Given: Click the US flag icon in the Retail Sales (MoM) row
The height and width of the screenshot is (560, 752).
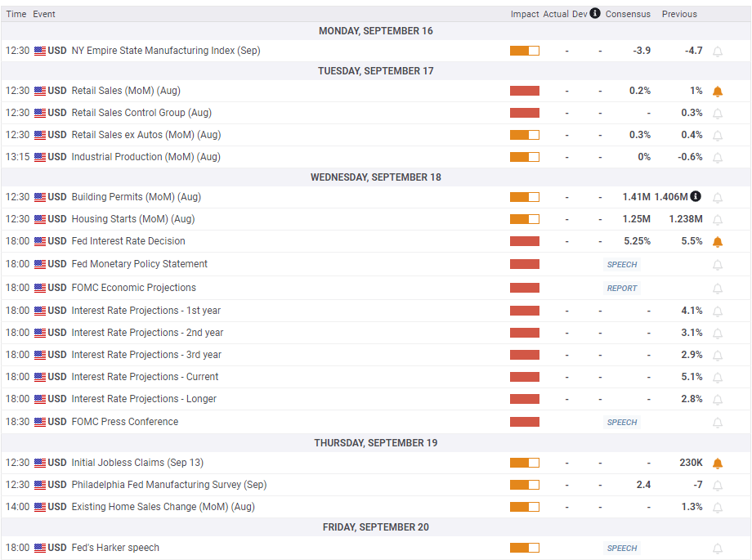Looking at the screenshot, I should [x=40, y=92].
